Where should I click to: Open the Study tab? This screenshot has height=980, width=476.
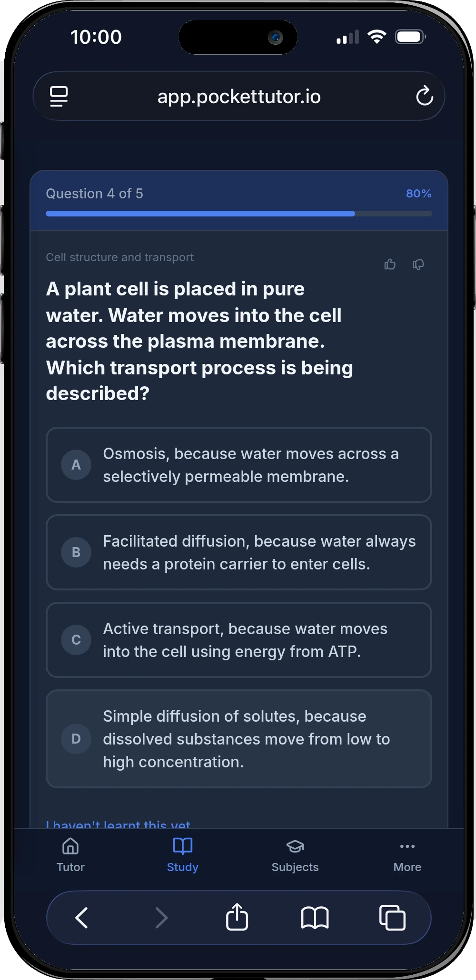183,855
